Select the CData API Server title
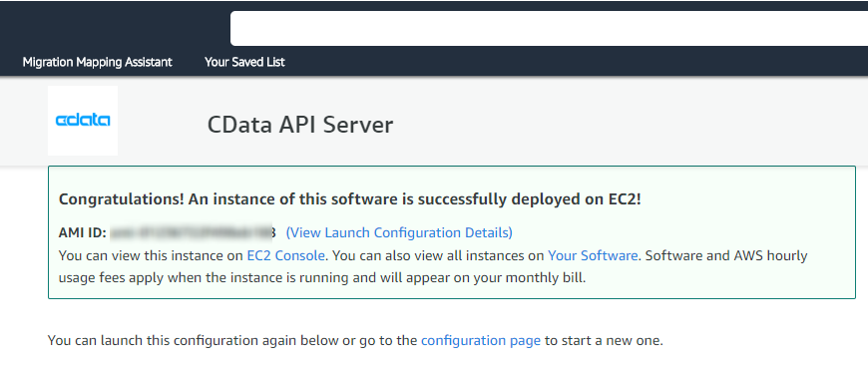 pyautogui.click(x=300, y=125)
